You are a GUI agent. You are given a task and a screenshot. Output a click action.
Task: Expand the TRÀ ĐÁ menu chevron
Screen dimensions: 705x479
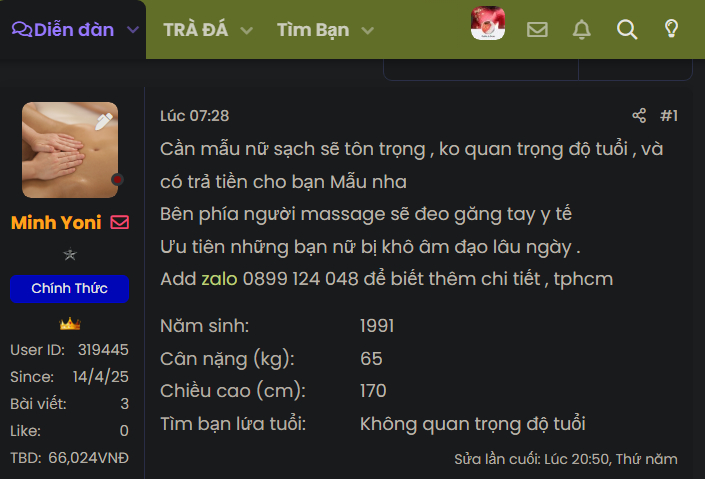(x=246, y=31)
